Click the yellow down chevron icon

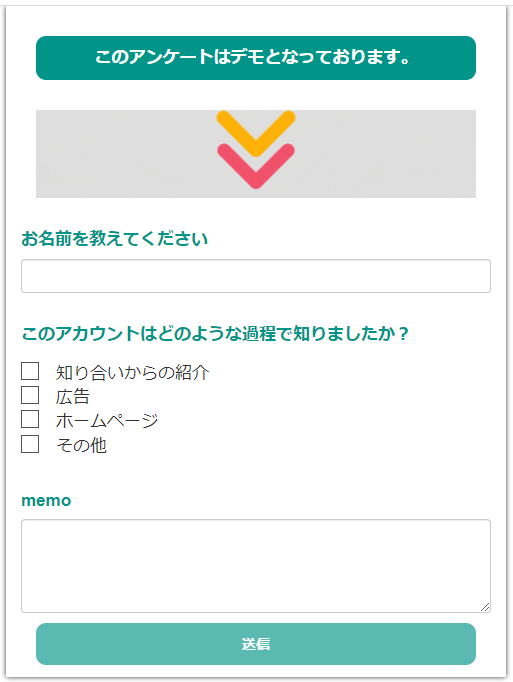click(256, 133)
